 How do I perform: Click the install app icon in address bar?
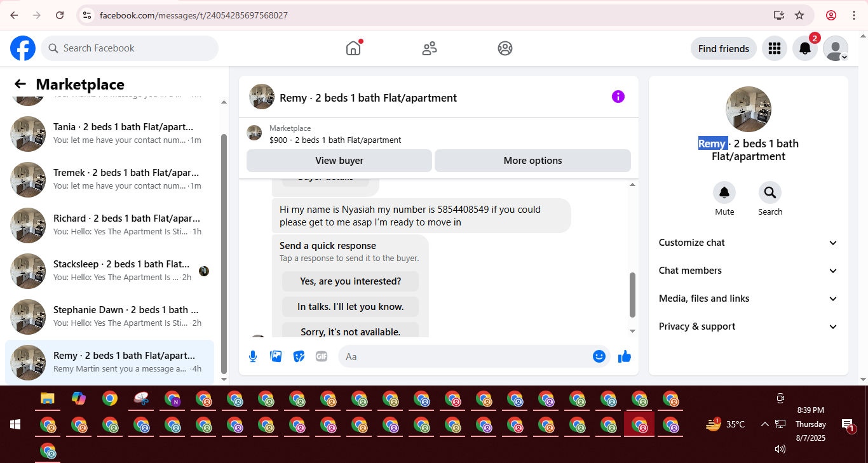(779, 15)
